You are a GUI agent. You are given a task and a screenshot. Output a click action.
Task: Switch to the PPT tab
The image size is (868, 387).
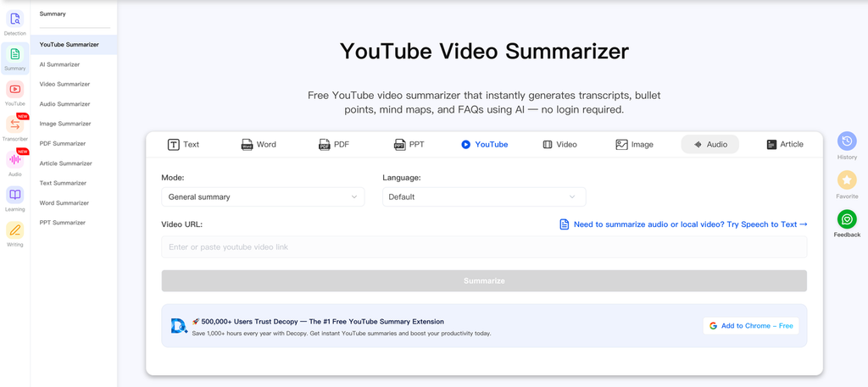tap(409, 144)
